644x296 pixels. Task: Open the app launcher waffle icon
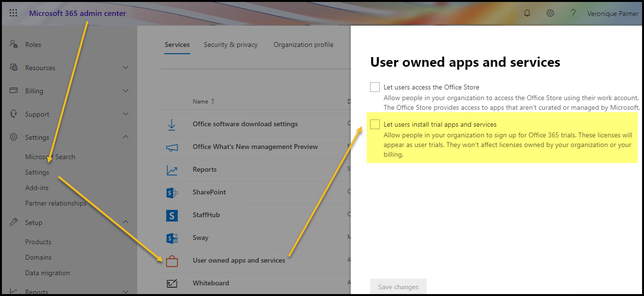(x=13, y=13)
